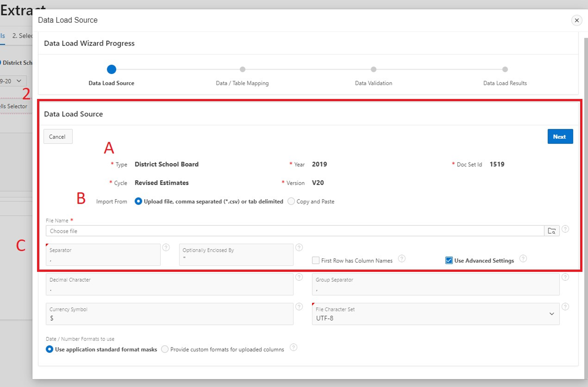Click help icon for Use Advanced Settings
Image resolution: width=588 pixels, height=387 pixels.
(523, 259)
